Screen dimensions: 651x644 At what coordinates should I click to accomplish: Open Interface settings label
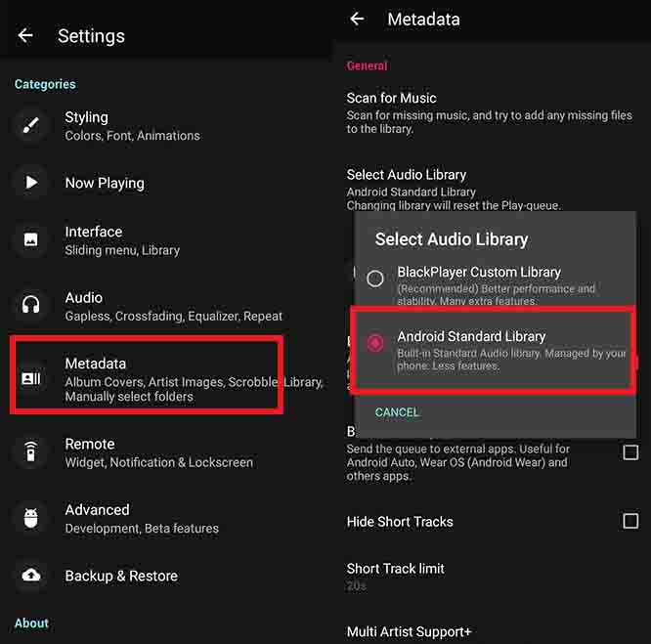pyautogui.click(x=94, y=232)
